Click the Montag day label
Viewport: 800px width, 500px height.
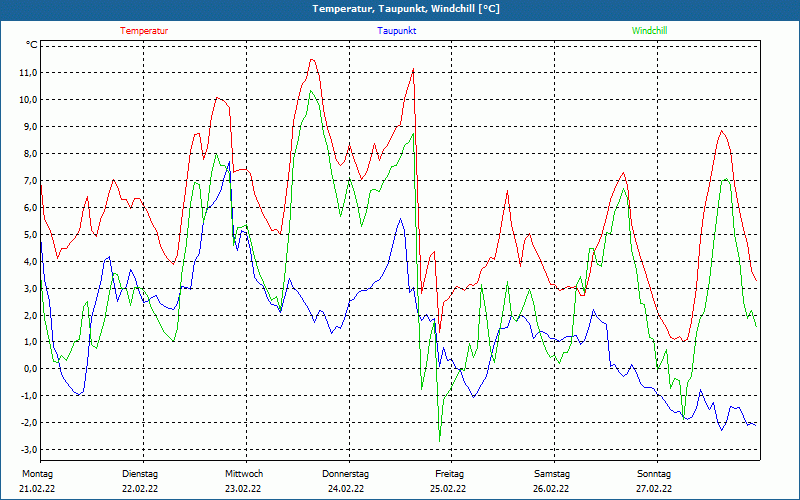click(x=37, y=474)
